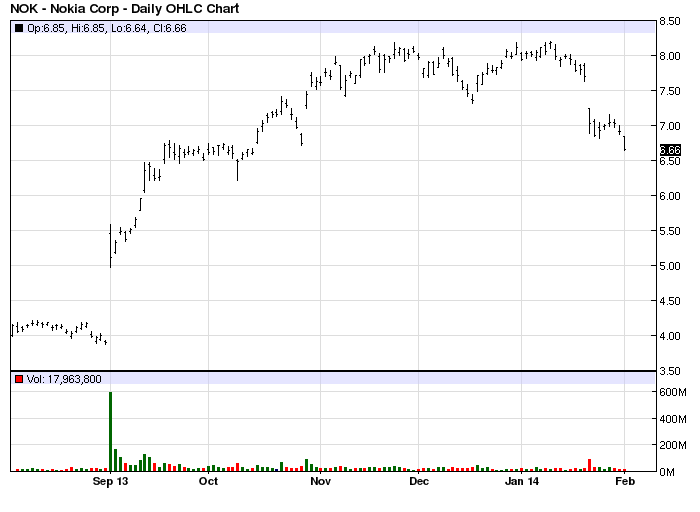
Task: Click the 8.50 price axis label
Action: tap(670, 21)
